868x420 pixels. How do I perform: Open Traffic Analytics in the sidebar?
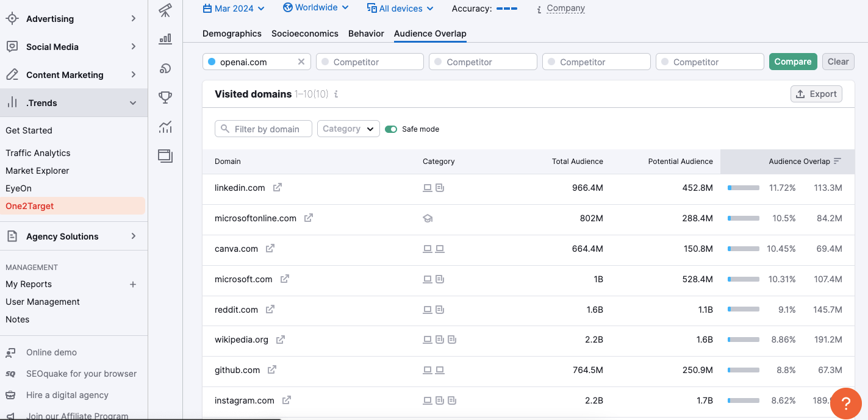coord(38,153)
